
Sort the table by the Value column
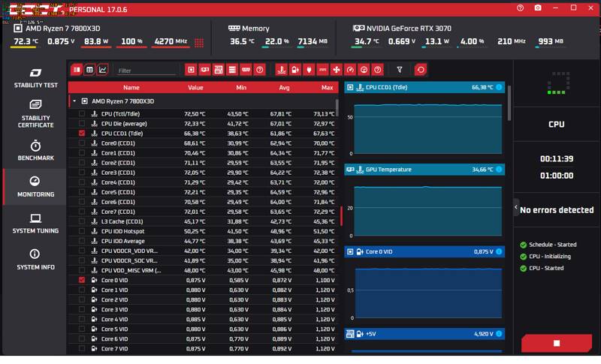coord(195,88)
